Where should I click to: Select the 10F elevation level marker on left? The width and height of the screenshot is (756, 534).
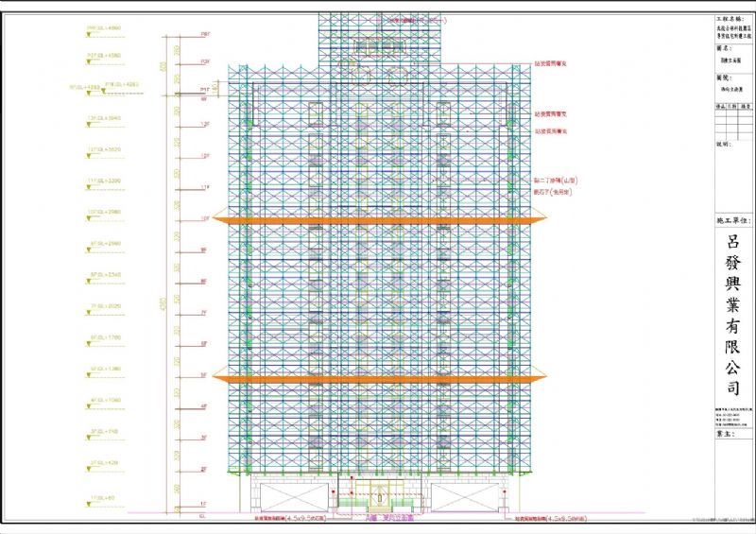(100, 212)
